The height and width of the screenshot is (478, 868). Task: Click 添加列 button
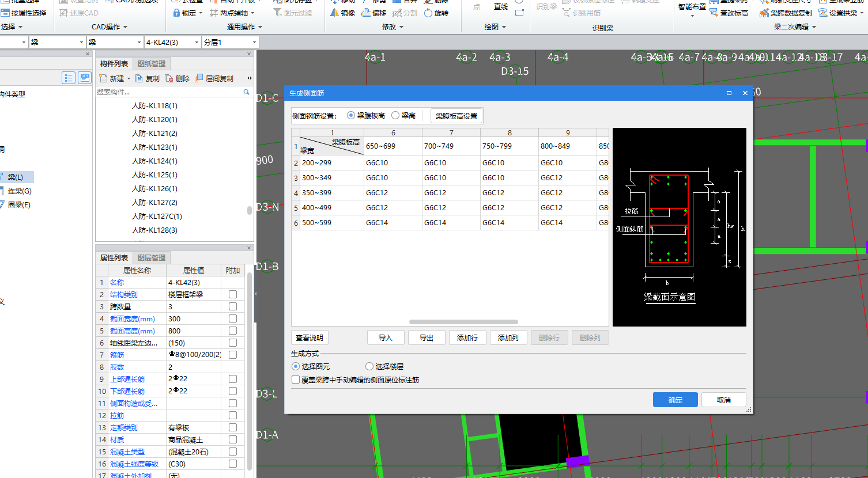508,338
